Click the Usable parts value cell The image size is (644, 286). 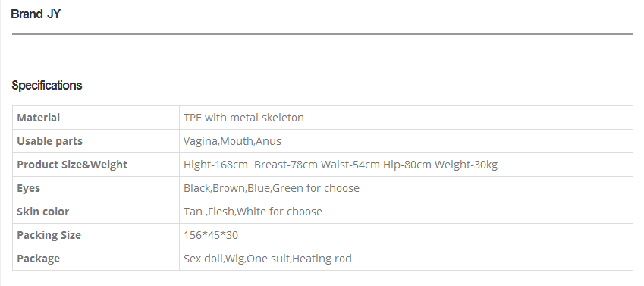[406, 141]
